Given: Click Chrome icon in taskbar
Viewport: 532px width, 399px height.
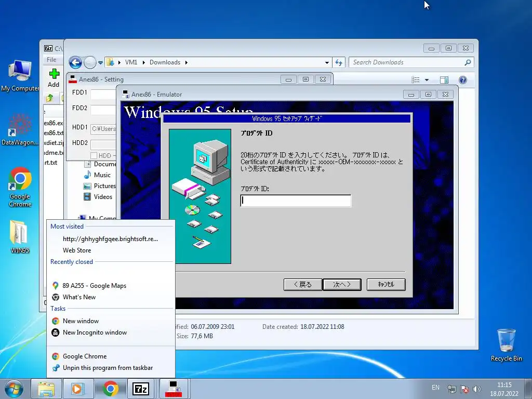Looking at the screenshot, I should 110,389.
